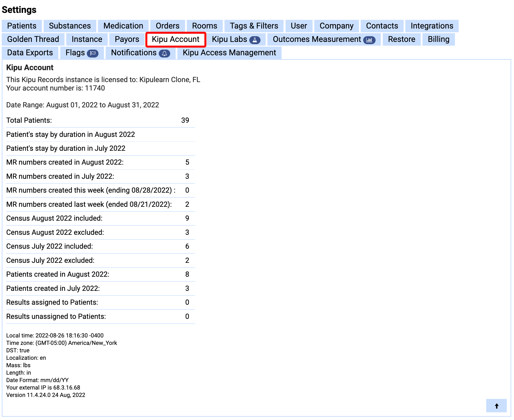The image size is (514, 420).
Task: Click "Results unassigned to Patients:" label
Action: pyautogui.click(x=56, y=316)
